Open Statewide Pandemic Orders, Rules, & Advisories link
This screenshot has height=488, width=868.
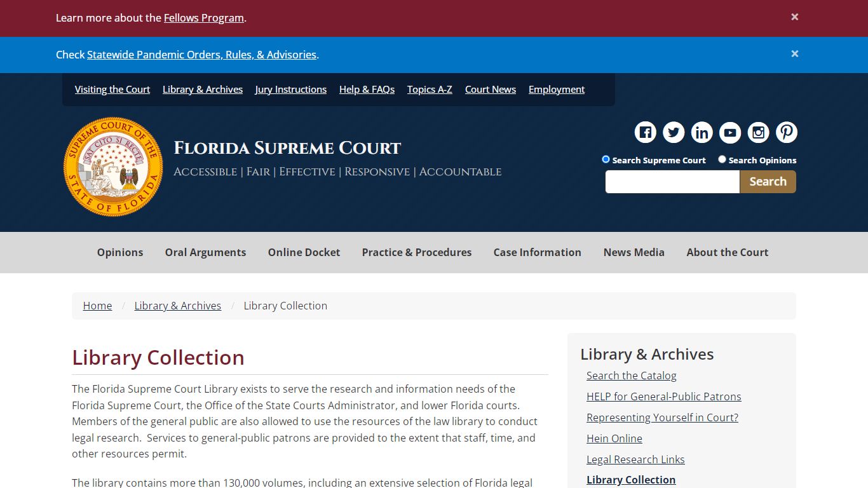pos(201,55)
